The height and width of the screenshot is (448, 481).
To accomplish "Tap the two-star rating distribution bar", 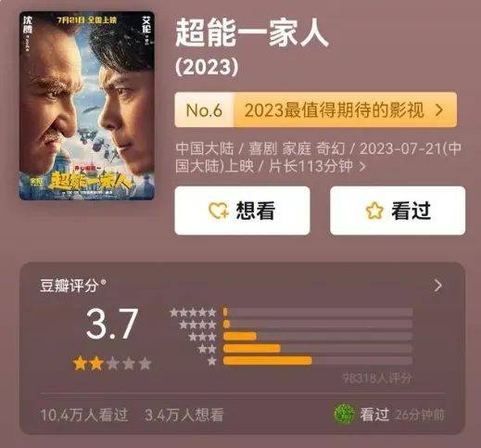I will [318, 349].
